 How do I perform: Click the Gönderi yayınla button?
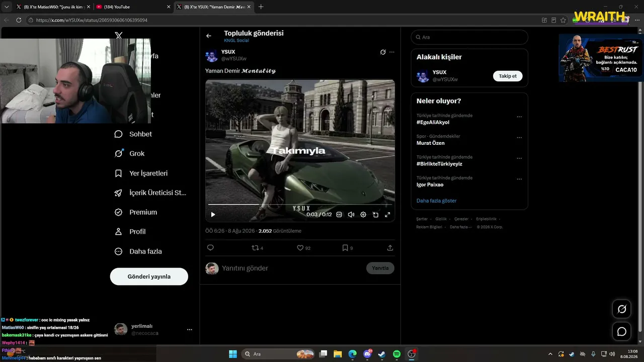point(149,277)
